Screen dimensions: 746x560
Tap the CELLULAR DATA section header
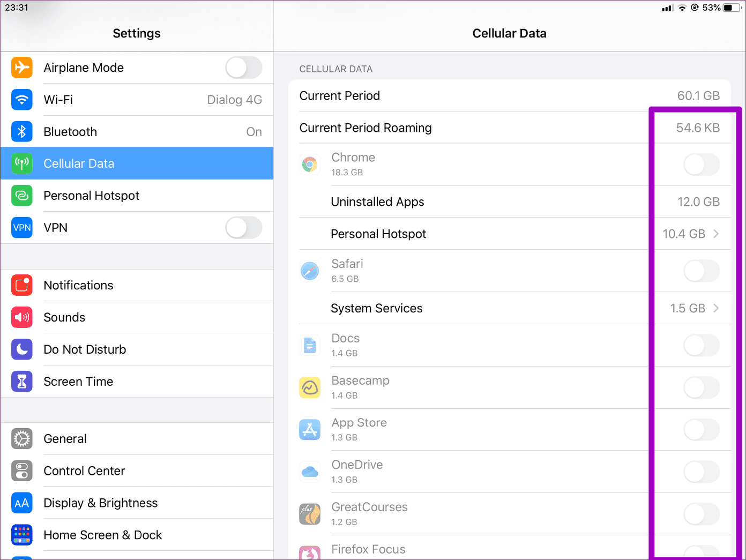coord(336,69)
